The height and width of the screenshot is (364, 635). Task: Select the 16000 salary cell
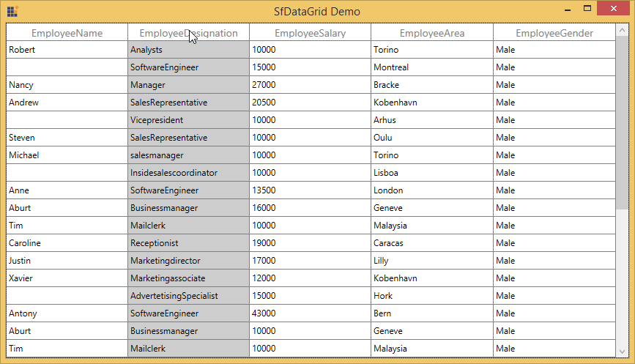pyautogui.click(x=310, y=208)
